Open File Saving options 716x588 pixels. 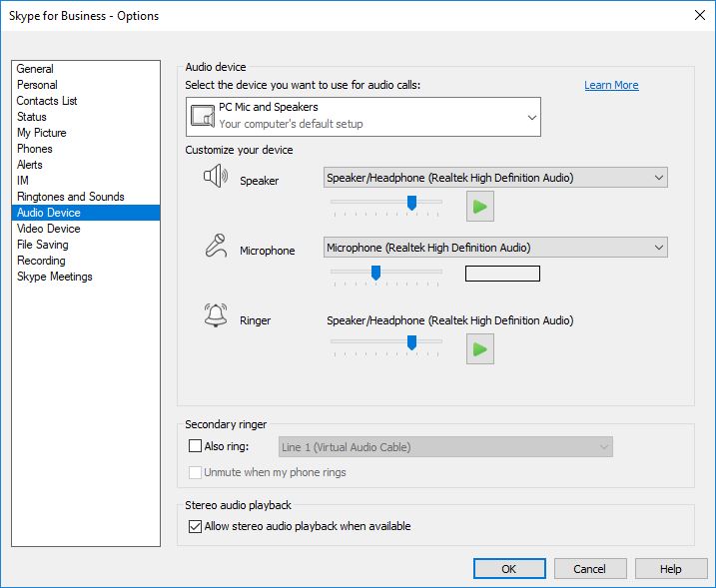point(86,245)
